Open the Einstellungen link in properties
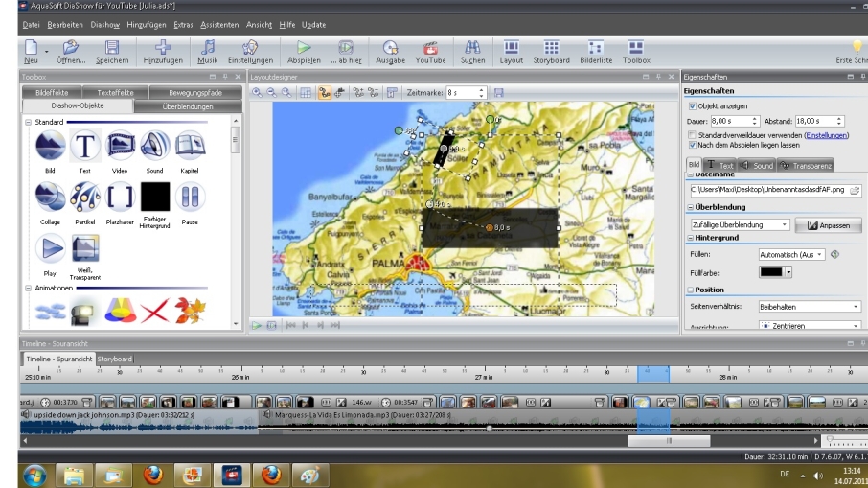Screen dimensions: 868x488 pyautogui.click(x=825, y=135)
